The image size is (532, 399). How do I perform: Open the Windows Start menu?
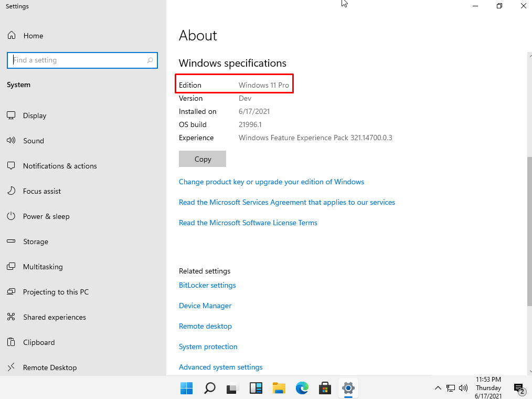click(x=187, y=388)
